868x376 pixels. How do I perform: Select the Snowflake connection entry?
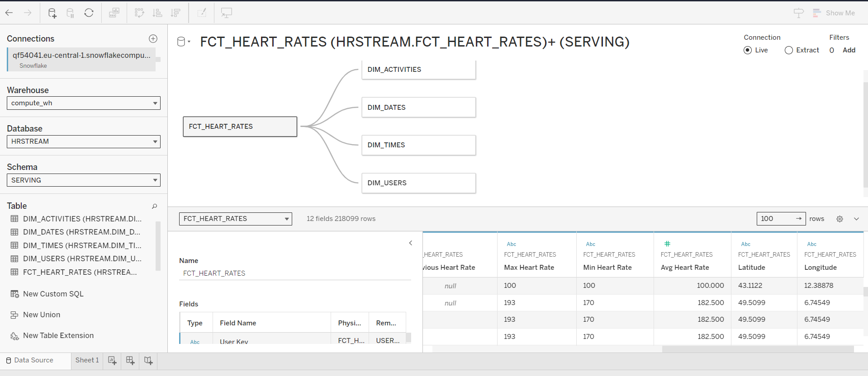(x=81, y=60)
